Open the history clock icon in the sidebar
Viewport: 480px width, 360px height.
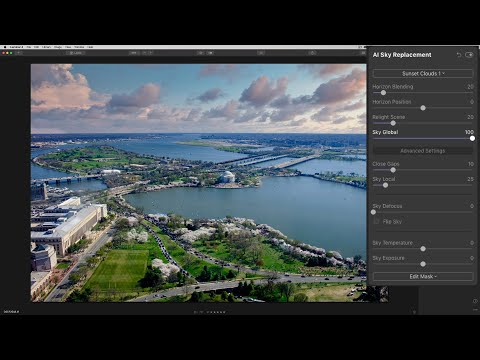[475, 301]
